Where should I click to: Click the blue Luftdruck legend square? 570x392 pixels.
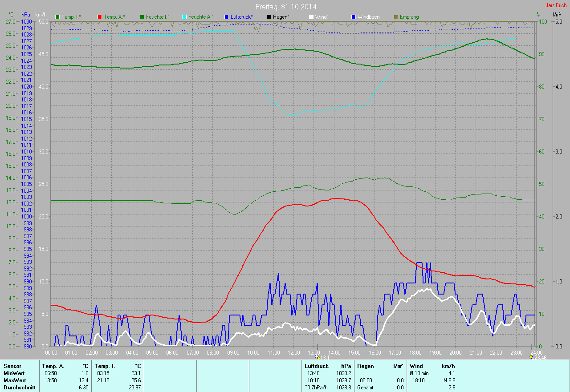click(227, 17)
